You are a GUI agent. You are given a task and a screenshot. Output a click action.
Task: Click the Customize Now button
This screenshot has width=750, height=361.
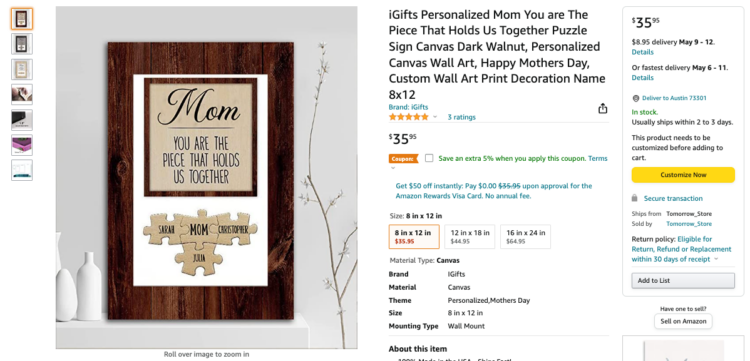[683, 175]
